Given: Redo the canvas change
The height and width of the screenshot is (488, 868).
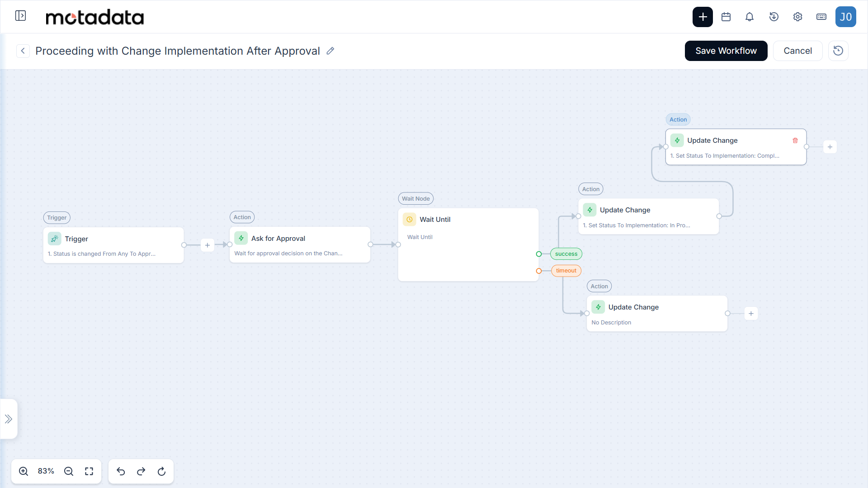Looking at the screenshot, I should coord(141,471).
